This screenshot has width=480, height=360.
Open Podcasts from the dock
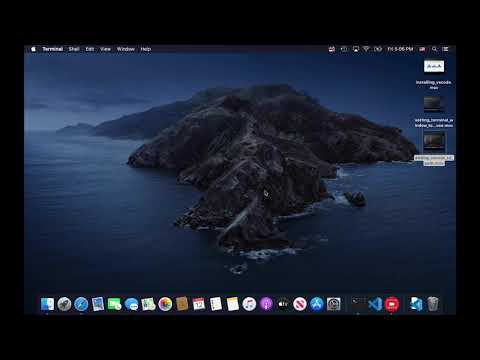point(266,304)
